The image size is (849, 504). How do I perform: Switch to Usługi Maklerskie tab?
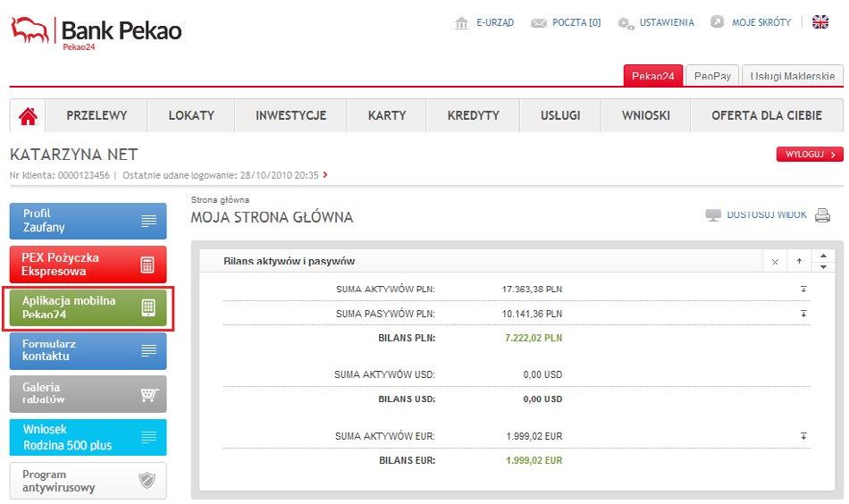(792, 76)
